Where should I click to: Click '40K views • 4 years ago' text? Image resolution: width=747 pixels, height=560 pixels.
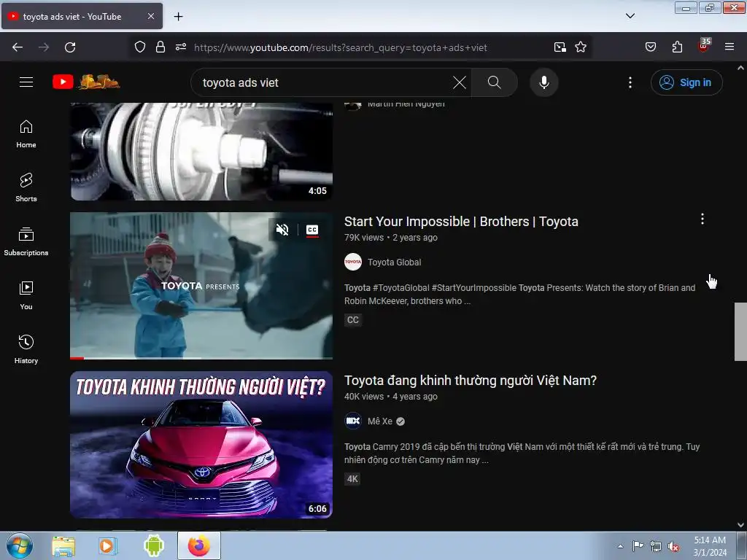[x=391, y=397]
